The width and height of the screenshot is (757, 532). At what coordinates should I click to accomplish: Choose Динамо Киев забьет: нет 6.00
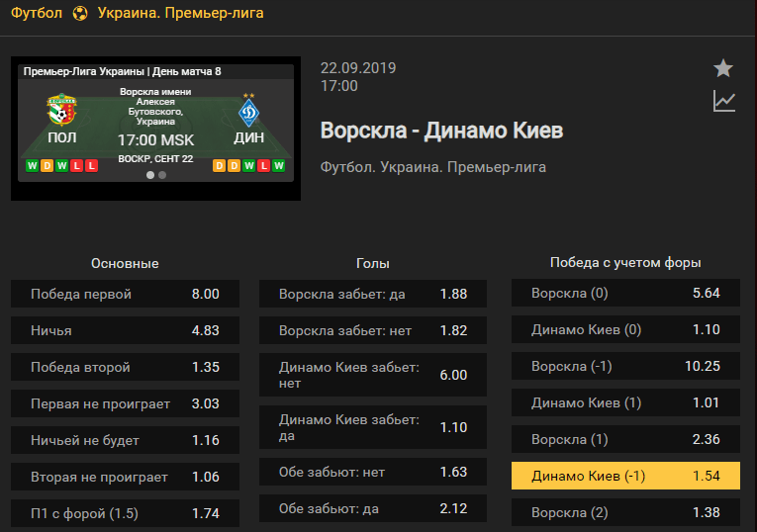(373, 375)
